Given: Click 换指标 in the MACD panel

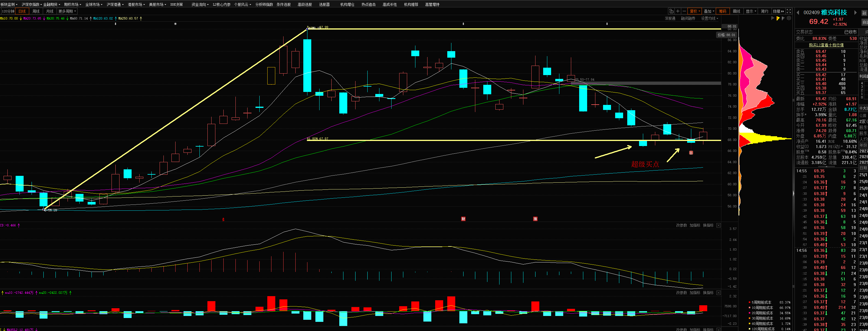Looking at the screenshot, I should click(x=708, y=225).
